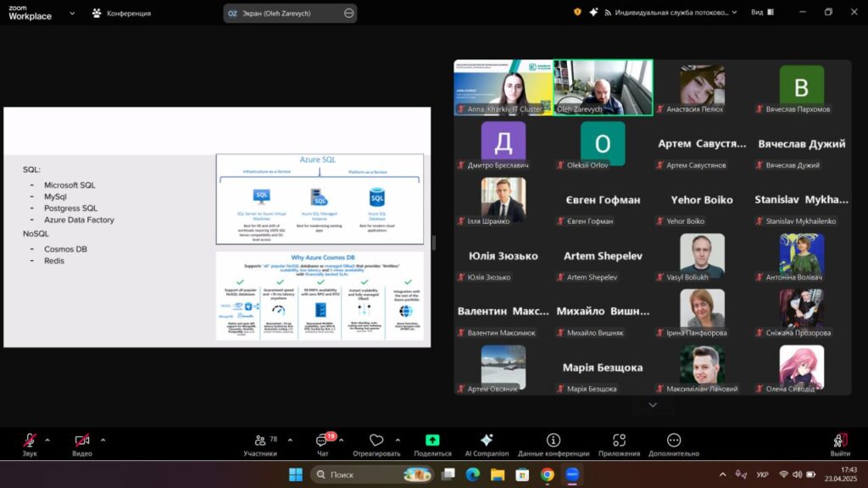Expand reactions options arrow beside Отреагировать
This screenshot has width=868, height=488.
(x=398, y=441)
